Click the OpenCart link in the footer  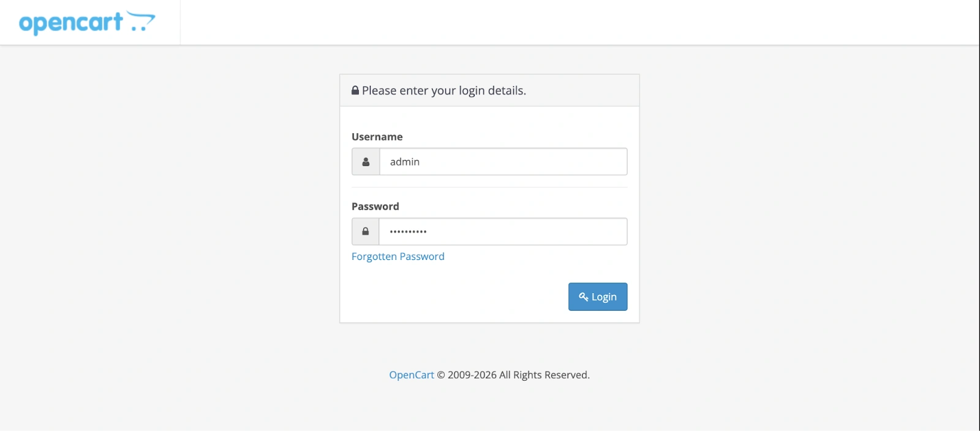[411, 374]
